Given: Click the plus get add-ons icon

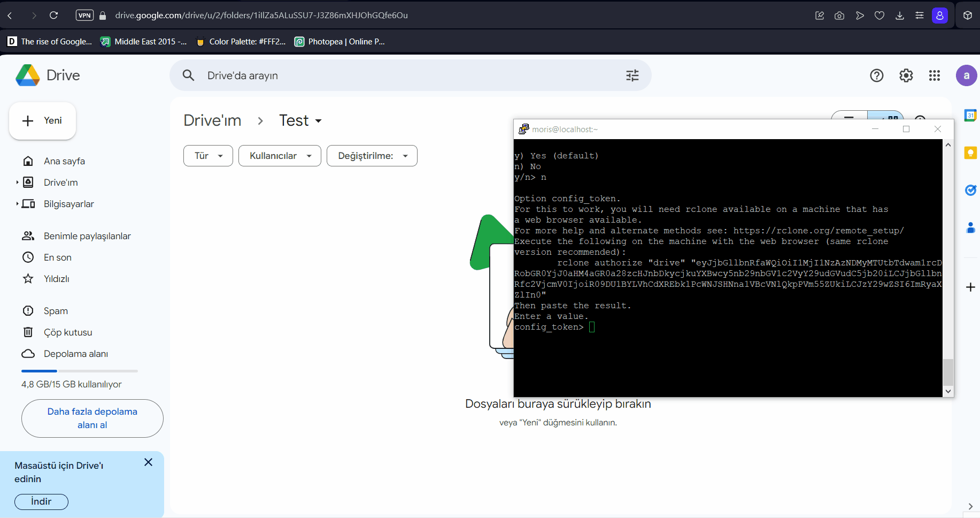Looking at the screenshot, I should pos(970,287).
